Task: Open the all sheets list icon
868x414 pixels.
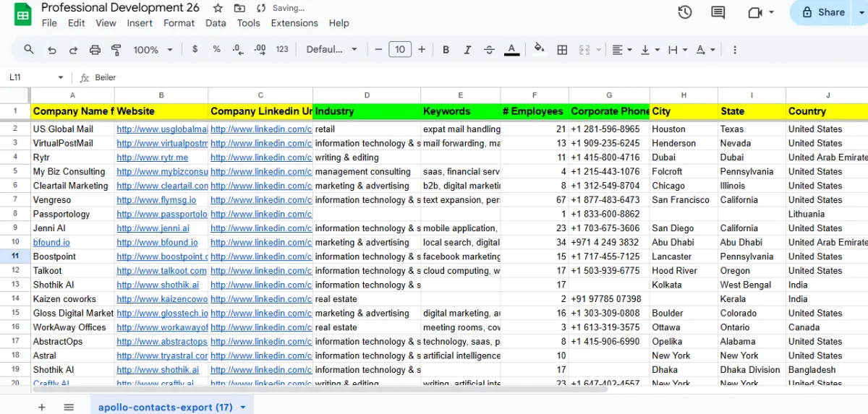Action: [69, 407]
